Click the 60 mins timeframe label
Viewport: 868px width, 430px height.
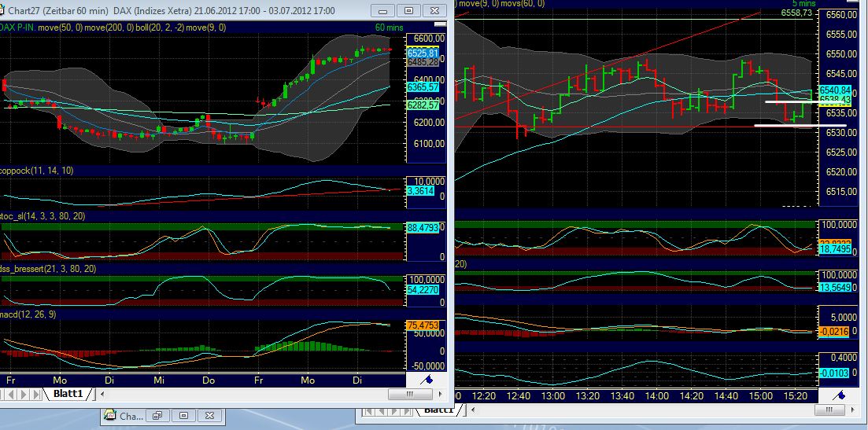tap(390, 28)
